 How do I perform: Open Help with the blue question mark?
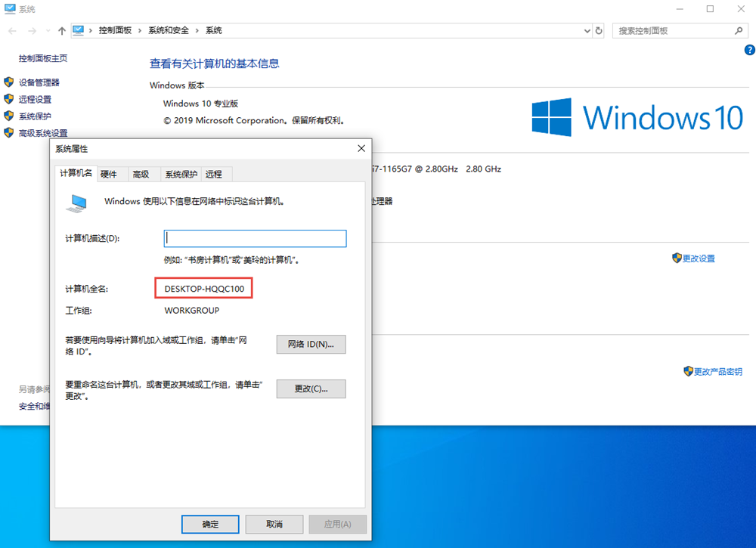[749, 50]
